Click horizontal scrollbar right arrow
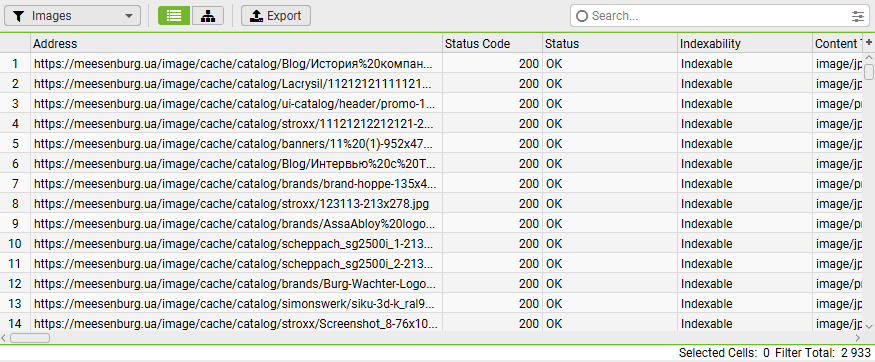Viewport: 875px width, 362px height. pyautogui.click(x=858, y=338)
